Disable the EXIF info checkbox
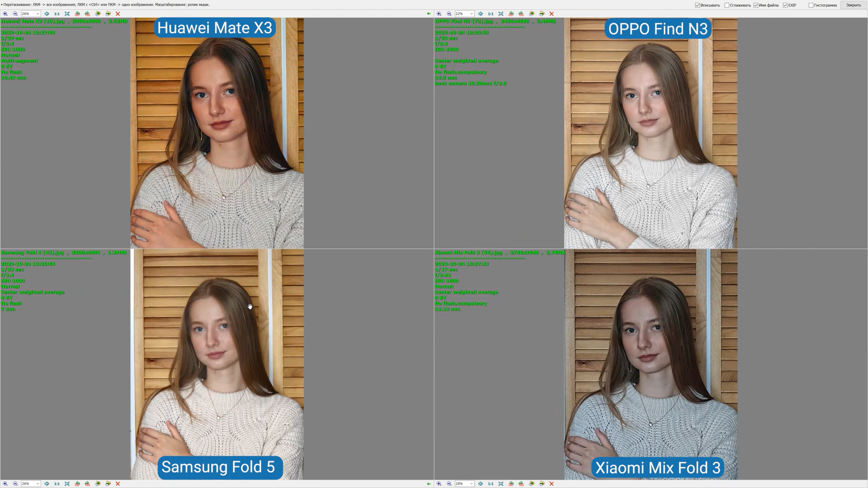868x488 pixels. [785, 5]
